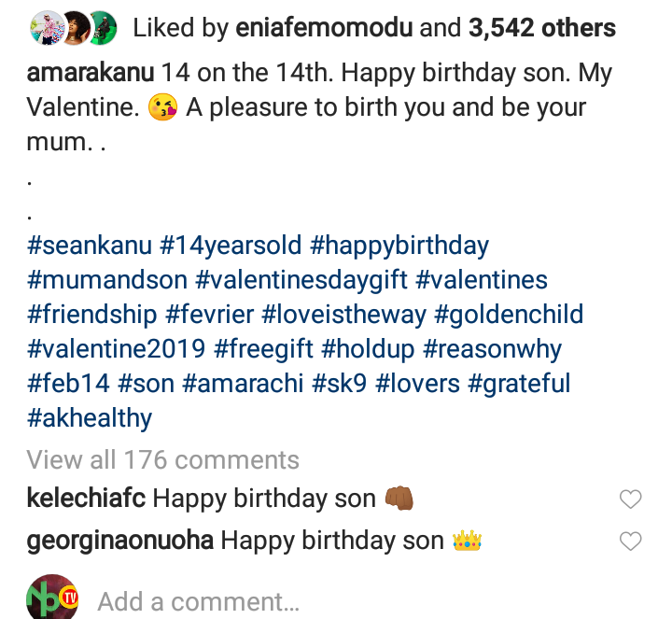The height and width of the screenshot is (619, 672).
Task: Open the #seankanu hashtag
Action: tap(90, 246)
